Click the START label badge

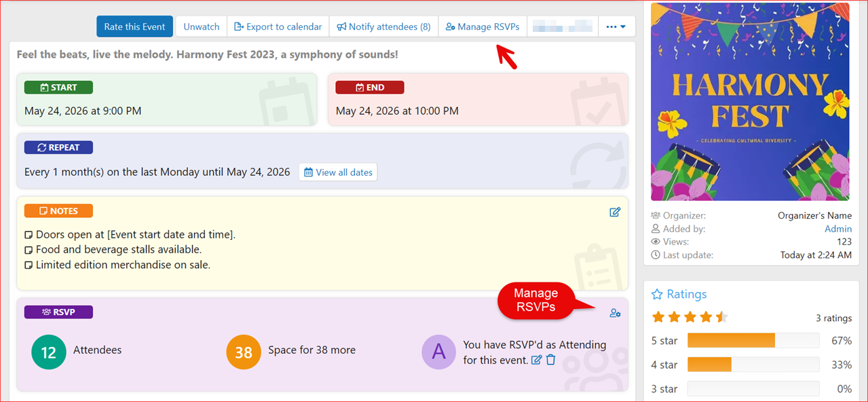coord(58,88)
